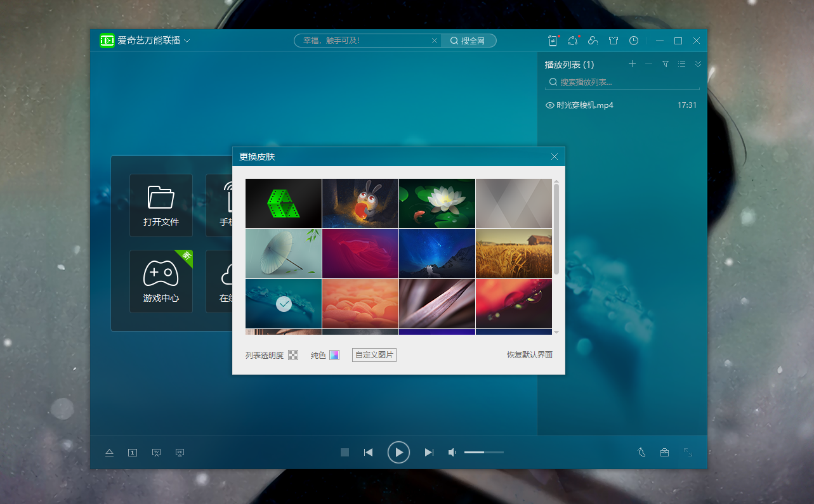Mute the volume speaker icon

tap(452, 452)
